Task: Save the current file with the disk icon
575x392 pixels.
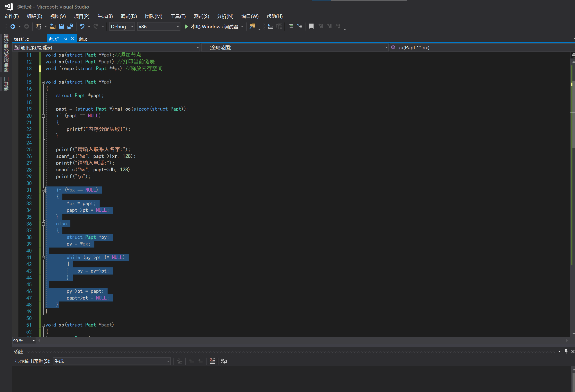Action: pyautogui.click(x=61, y=27)
